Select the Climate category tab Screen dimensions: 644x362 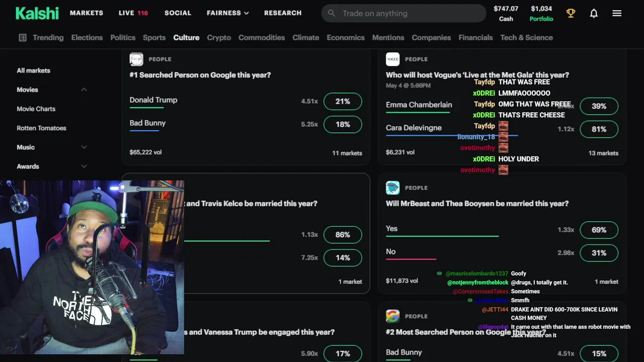(x=306, y=38)
